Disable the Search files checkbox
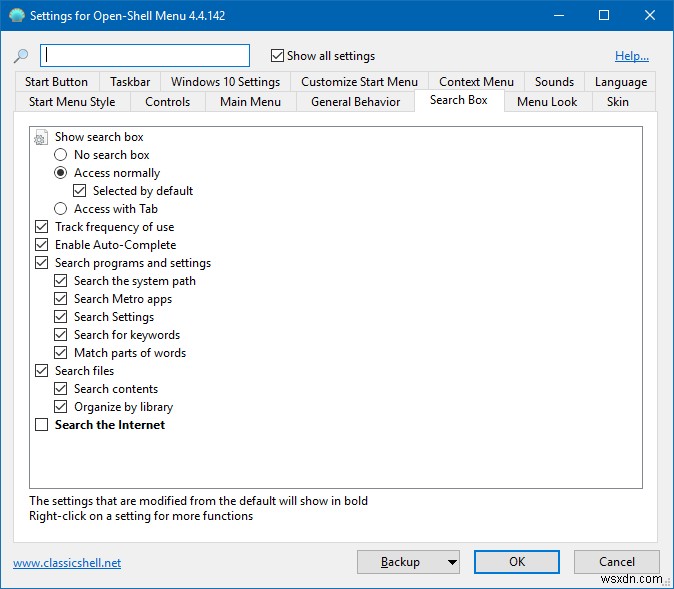 point(42,371)
